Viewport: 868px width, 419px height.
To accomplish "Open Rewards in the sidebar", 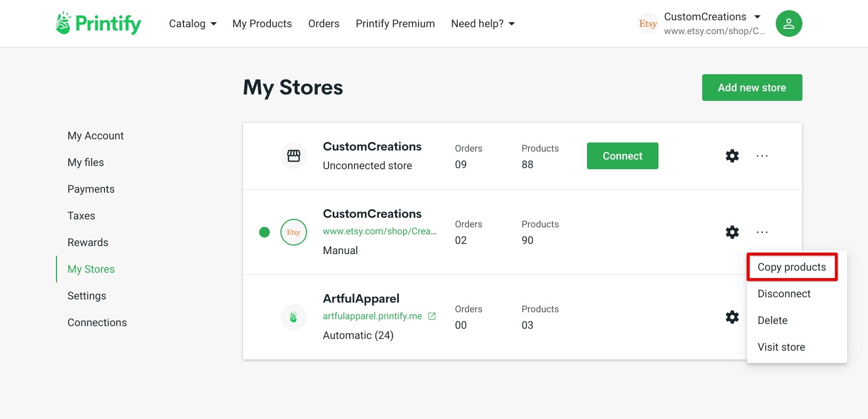I will tap(88, 242).
